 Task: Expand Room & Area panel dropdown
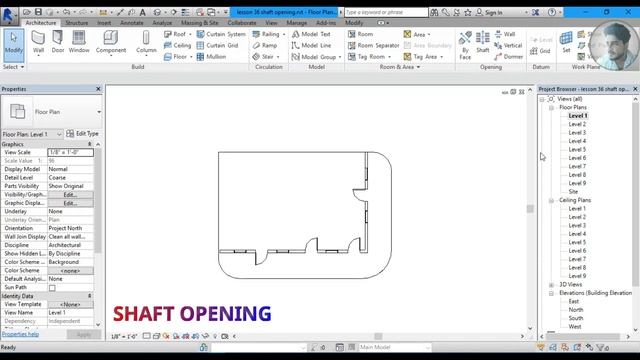(400, 67)
